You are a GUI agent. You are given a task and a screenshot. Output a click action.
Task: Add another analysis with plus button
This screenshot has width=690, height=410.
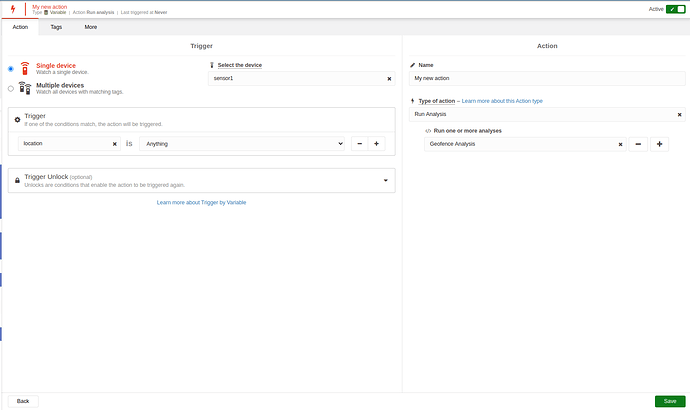click(x=659, y=144)
